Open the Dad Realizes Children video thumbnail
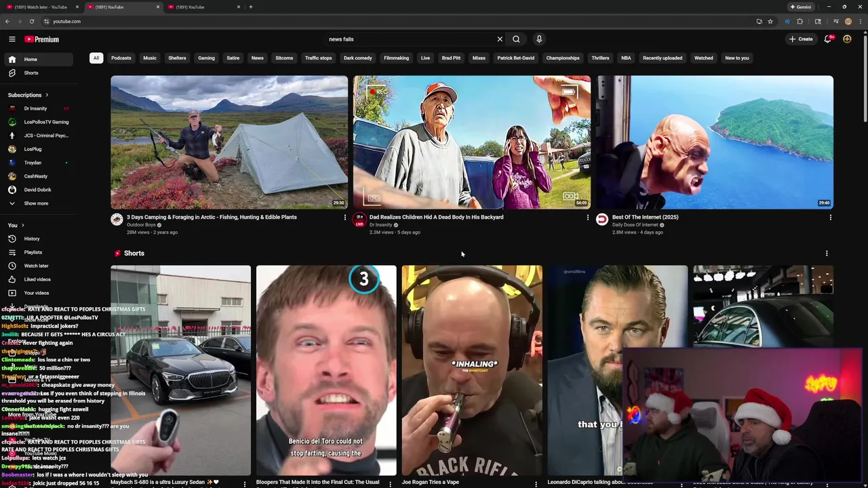The height and width of the screenshot is (488, 868). 472,142
